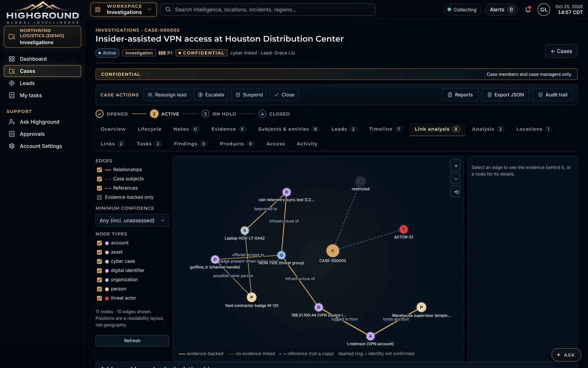Select the 198.51.100.44 VPN source node

click(x=319, y=307)
